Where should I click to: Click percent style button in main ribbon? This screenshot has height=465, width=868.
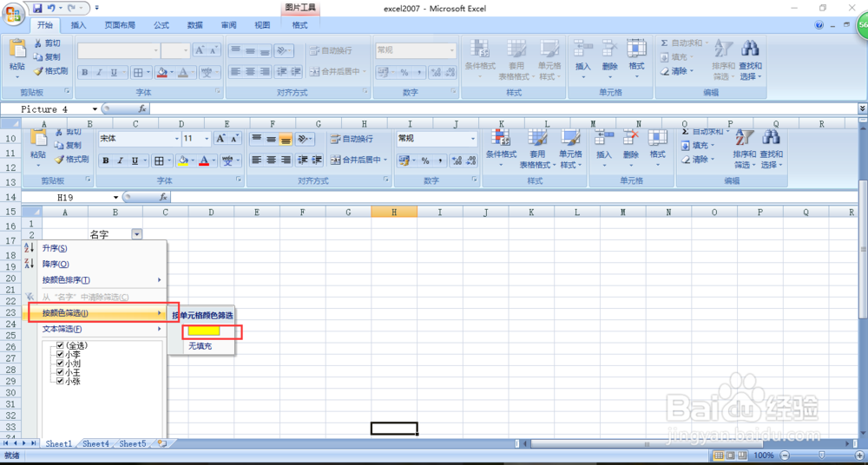404,73
